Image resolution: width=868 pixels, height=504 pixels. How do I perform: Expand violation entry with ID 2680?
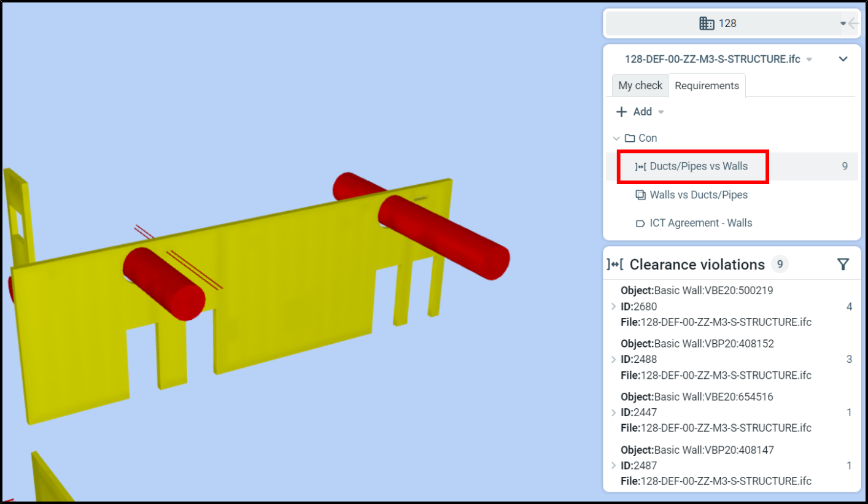pos(613,306)
